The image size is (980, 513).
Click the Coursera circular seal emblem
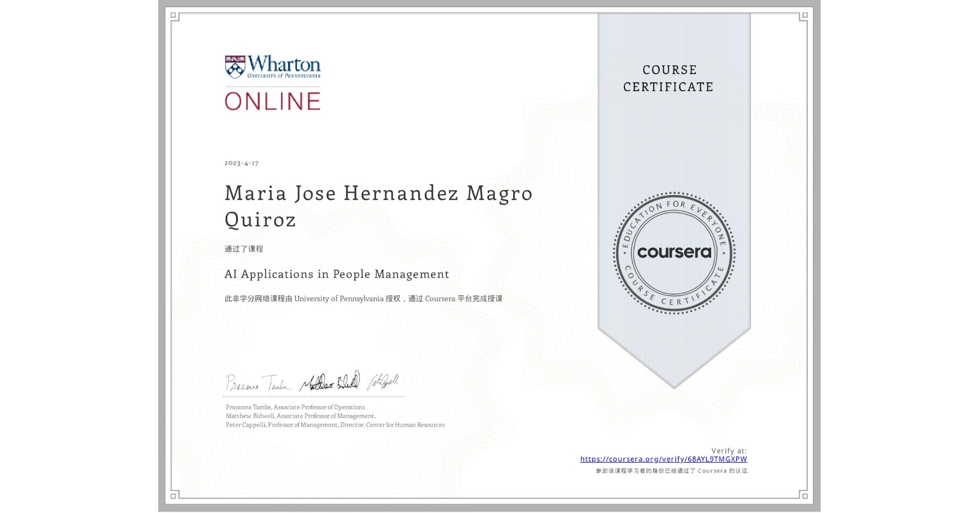pos(673,253)
